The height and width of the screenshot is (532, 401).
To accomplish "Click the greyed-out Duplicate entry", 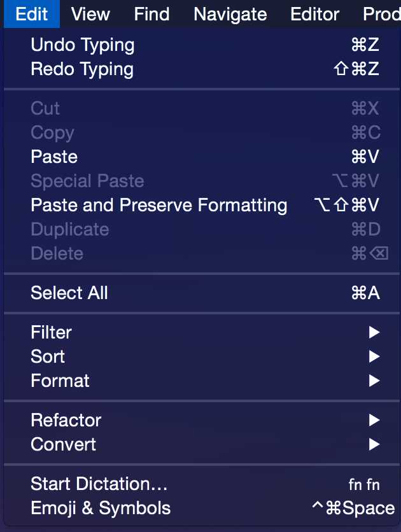I will (x=202, y=229).
